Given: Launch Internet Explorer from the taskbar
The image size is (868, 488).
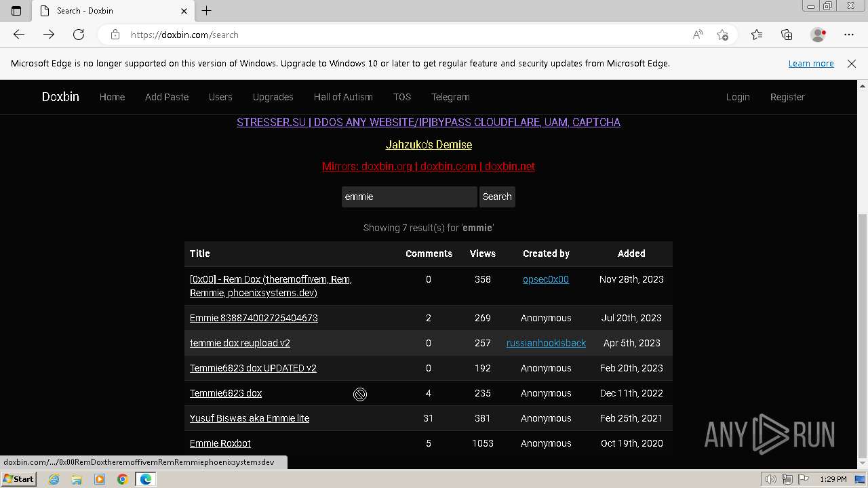Looking at the screenshot, I should point(54,479).
